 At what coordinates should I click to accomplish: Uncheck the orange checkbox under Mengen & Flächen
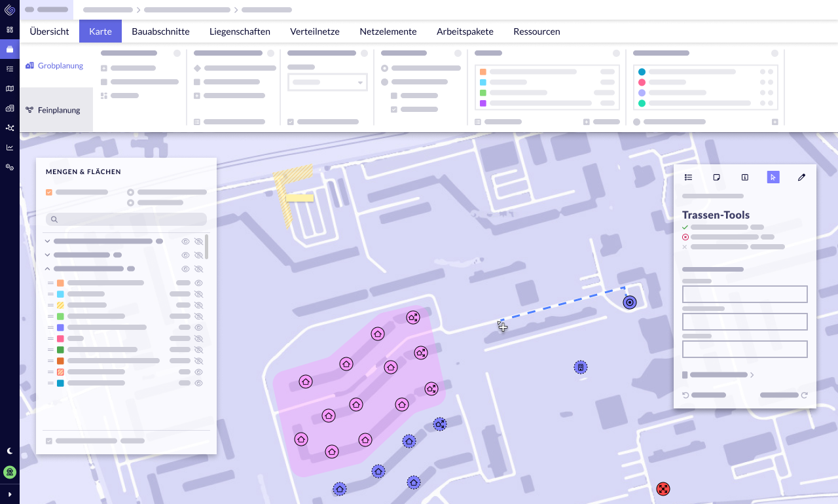tap(49, 192)
